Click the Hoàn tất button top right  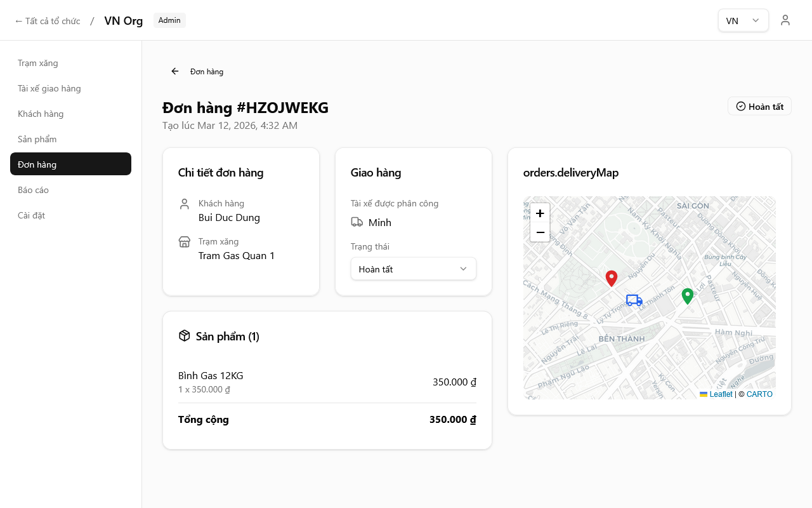(759, 106)
